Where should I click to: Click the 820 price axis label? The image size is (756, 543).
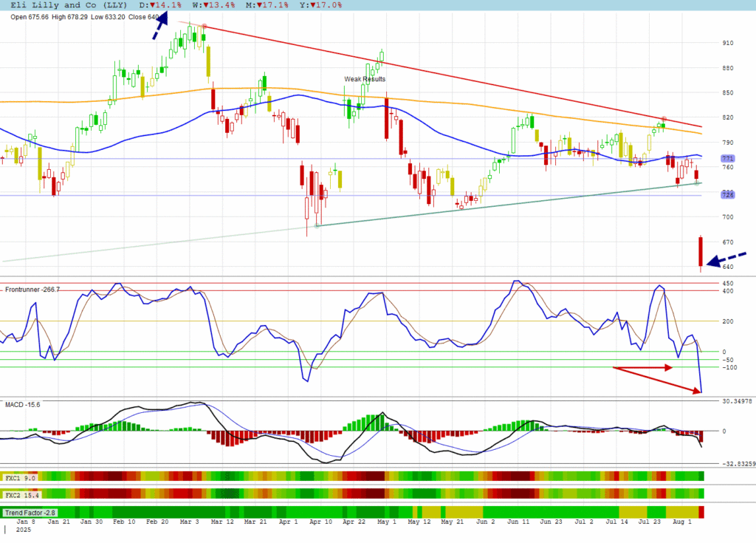coord(727,117)
